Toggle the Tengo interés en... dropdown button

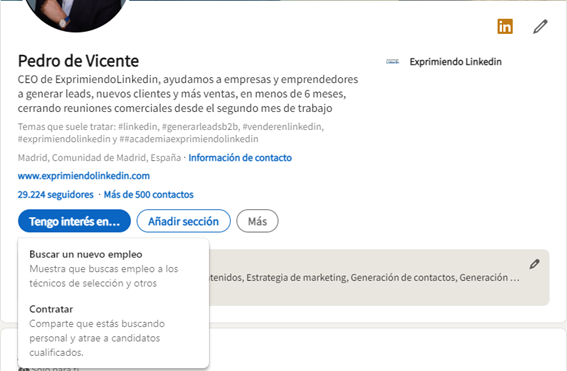74,221
